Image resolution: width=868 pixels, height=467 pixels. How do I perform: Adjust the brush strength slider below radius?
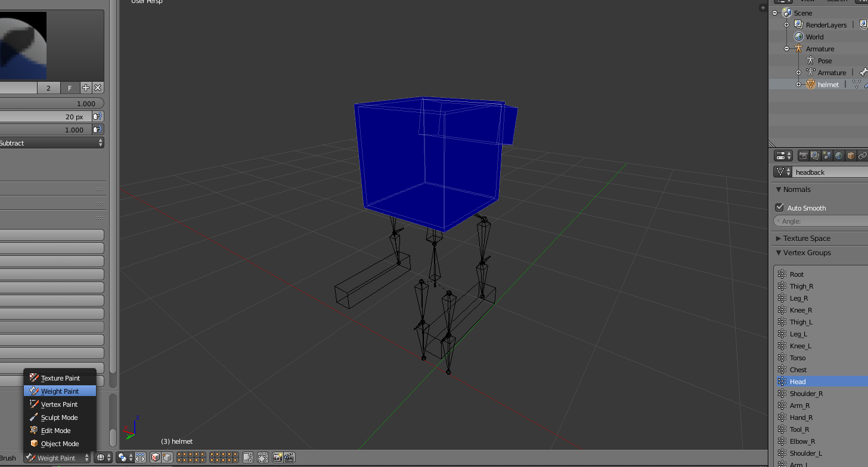(x=45, y=130)
